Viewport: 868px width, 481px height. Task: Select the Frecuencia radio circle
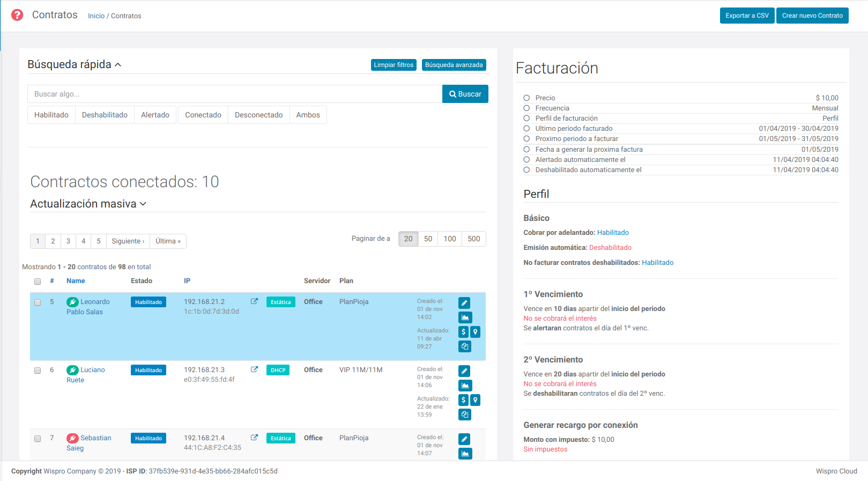point(526,108)
